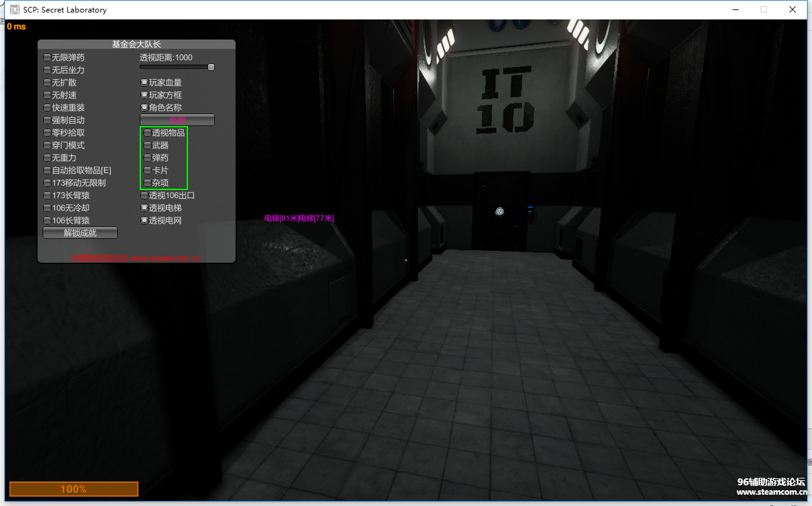812x506 pixels.
Task: Click the 透视距离 slider handle
Action: [211, 67]
